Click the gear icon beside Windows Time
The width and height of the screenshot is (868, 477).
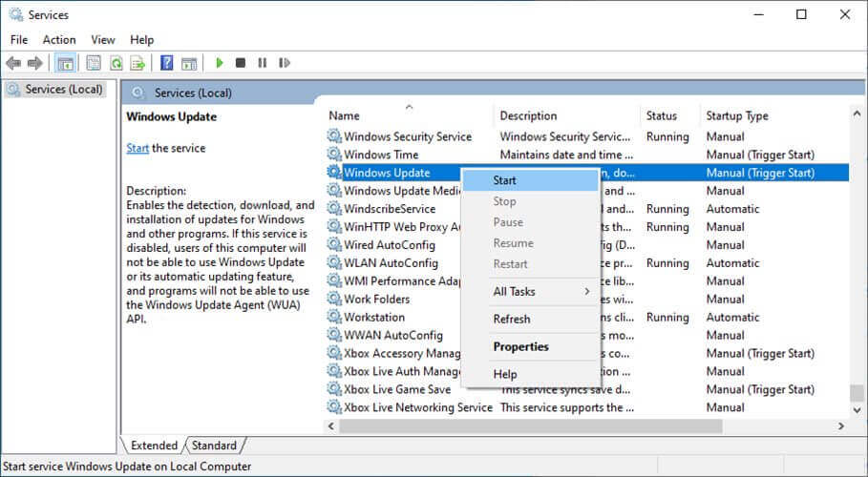[x=334, y=154]
